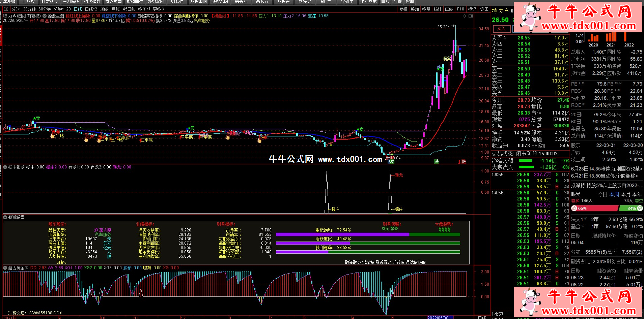Click the 10.04 low price label
Image resolution: width=644 pixels, height=319 pixels.
tap(396, 158)
